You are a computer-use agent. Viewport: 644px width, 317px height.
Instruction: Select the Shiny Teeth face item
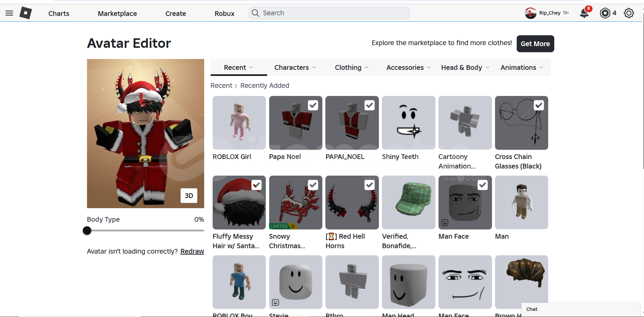pos(409,123)
